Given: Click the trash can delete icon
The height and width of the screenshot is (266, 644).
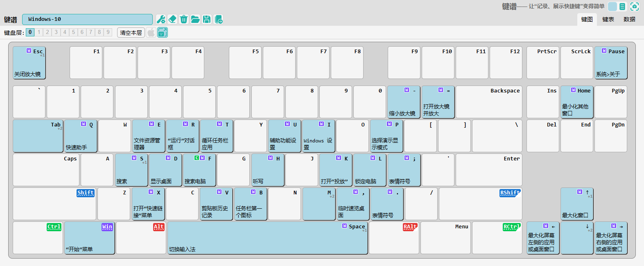Looking at the screenshot, I should pyautogui.click(x=184, y=19).
